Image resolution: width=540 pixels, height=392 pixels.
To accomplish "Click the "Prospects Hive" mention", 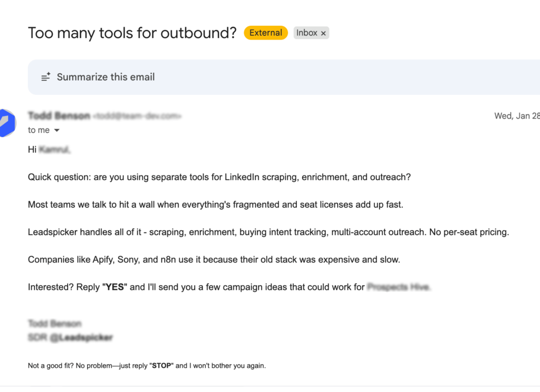I will (x=397, y=287).
